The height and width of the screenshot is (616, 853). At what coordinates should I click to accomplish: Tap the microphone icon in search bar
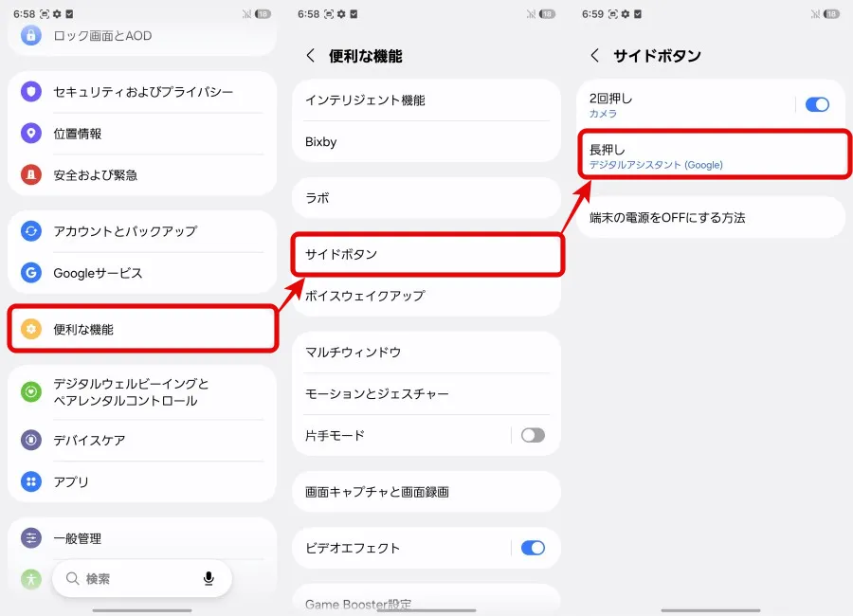pyautogui.click(x=209, y=578)
